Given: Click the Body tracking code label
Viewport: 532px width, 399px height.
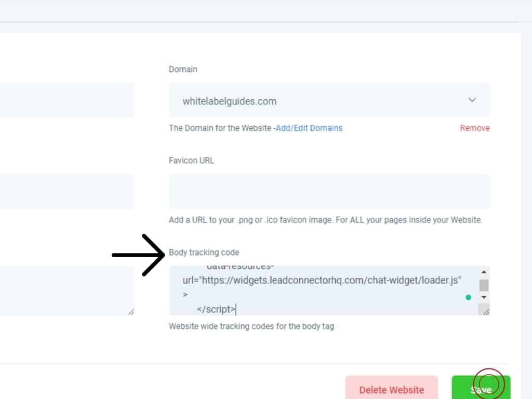Looking at the screenshot, I should pyautogui.click(x=204, y=252).
